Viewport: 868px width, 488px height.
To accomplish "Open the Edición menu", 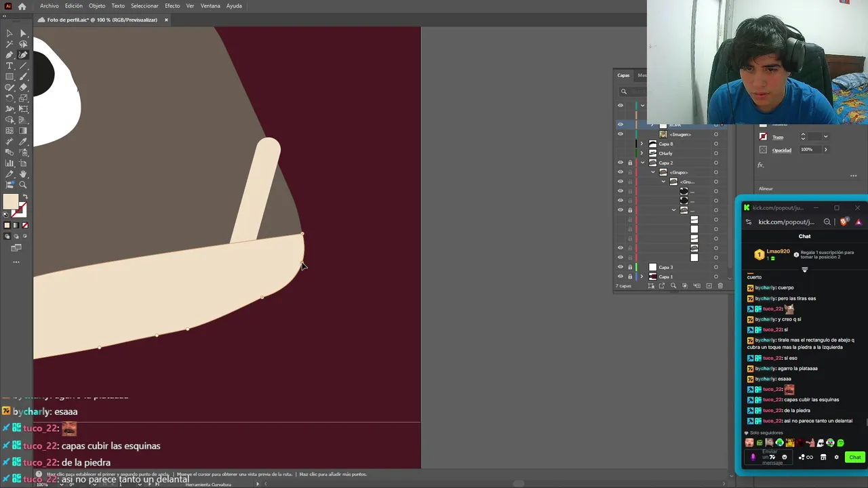I will point(73,6).
